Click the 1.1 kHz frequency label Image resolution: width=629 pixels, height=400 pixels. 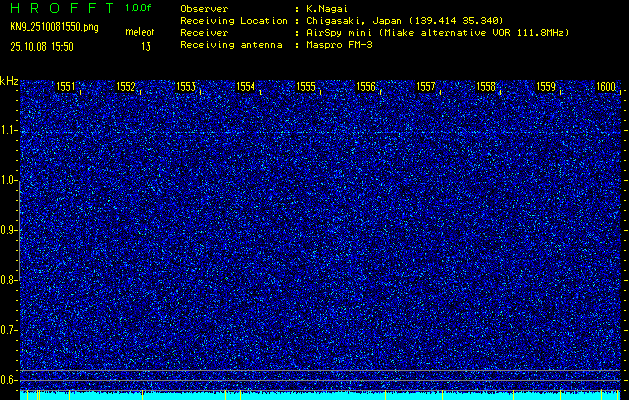pos(9,130)
